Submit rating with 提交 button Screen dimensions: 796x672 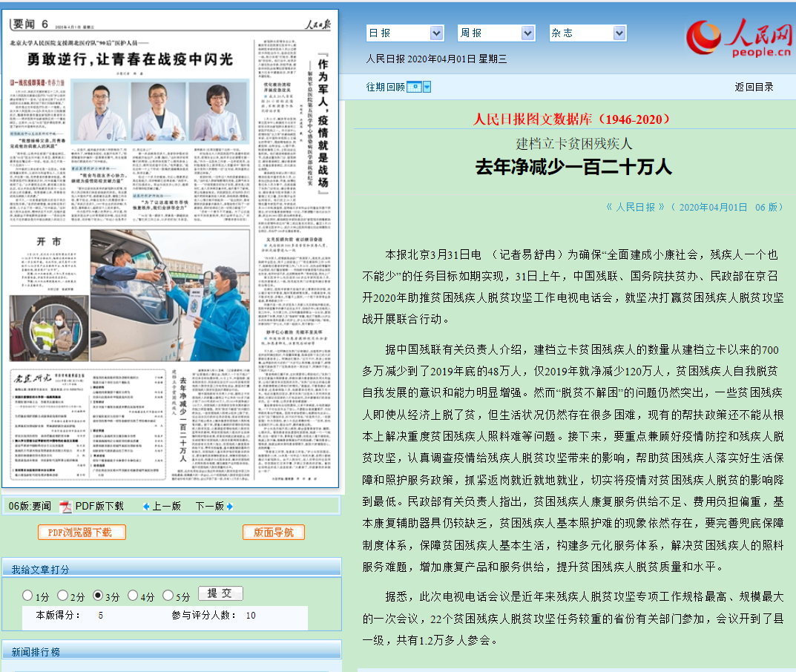(220, 593)
